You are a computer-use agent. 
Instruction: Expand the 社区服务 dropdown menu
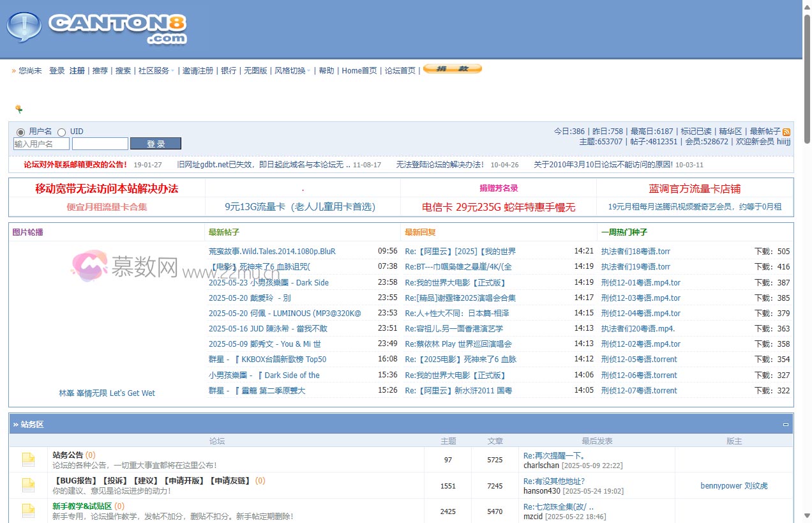click(156, 71)
